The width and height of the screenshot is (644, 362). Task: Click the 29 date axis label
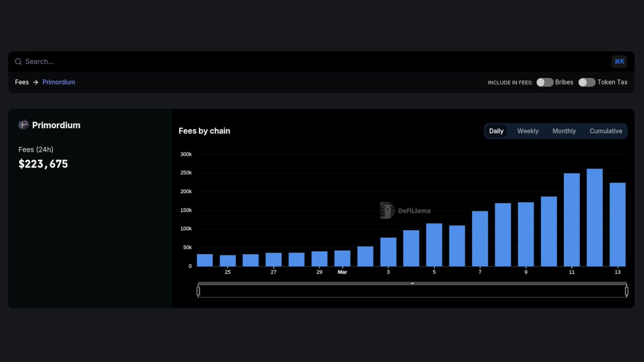pyautogui.click(x=319, y=272)
